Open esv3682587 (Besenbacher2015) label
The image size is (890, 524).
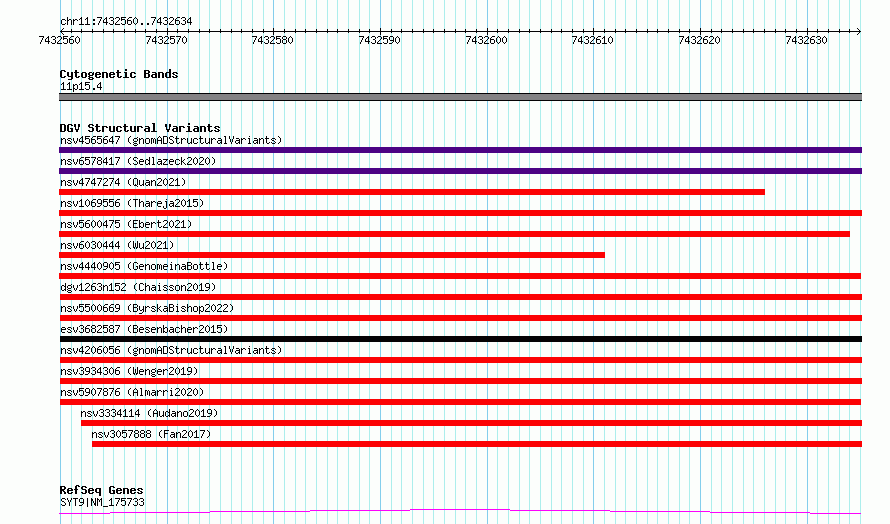(x=144, y=329)
